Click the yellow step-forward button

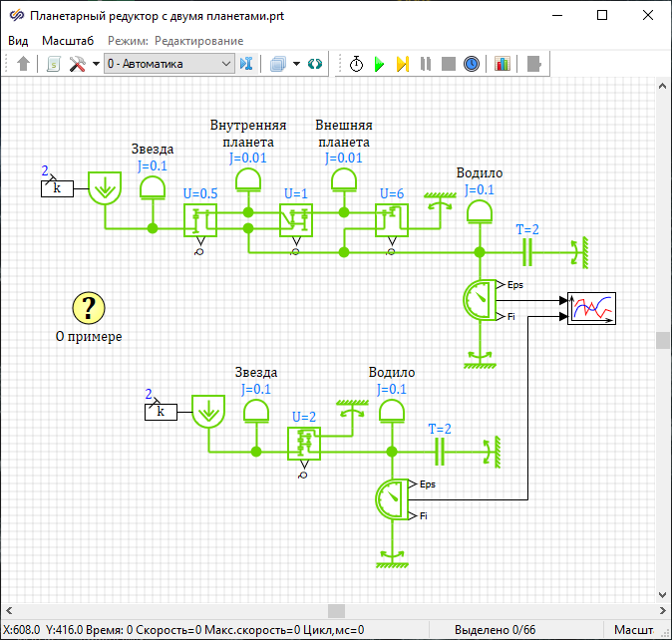tap(402, 64)
